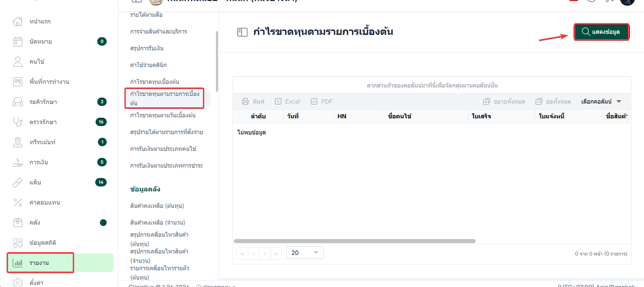Viewport: 644px width, 287px height.
Task: Open ข้อมูลสถิติ statistics icon
Action: click(17, 242)
